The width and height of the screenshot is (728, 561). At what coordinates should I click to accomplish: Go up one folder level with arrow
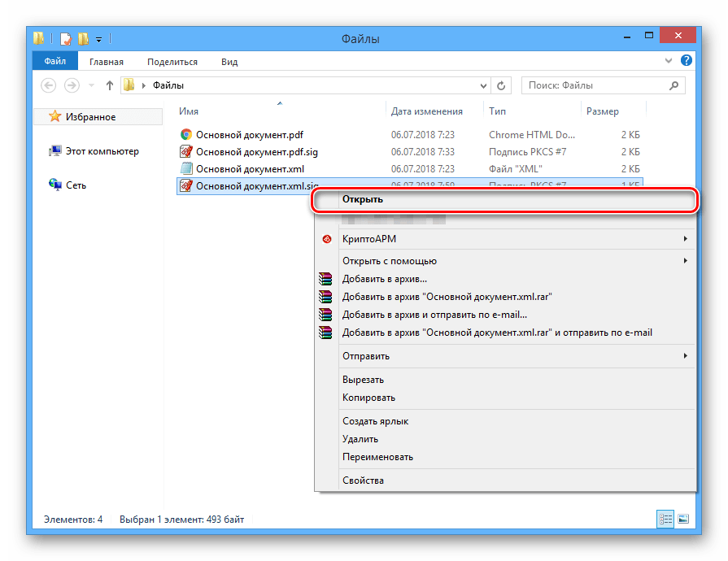(109, 85)
